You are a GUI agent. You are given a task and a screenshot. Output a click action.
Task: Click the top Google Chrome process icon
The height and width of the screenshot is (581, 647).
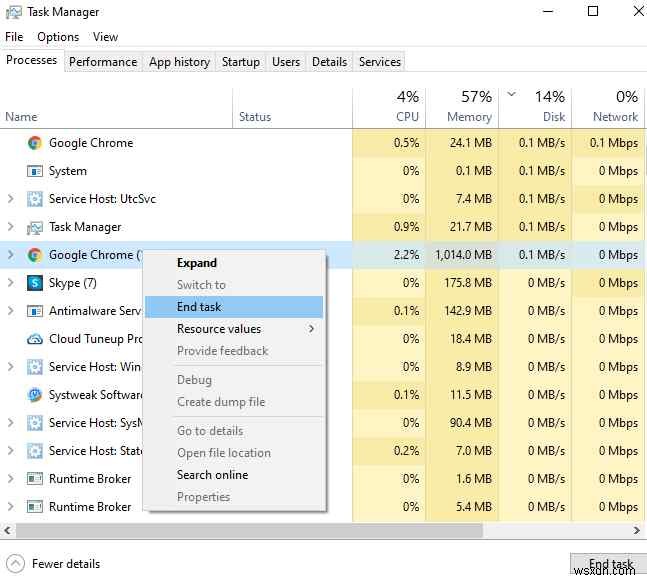point(35,143)
